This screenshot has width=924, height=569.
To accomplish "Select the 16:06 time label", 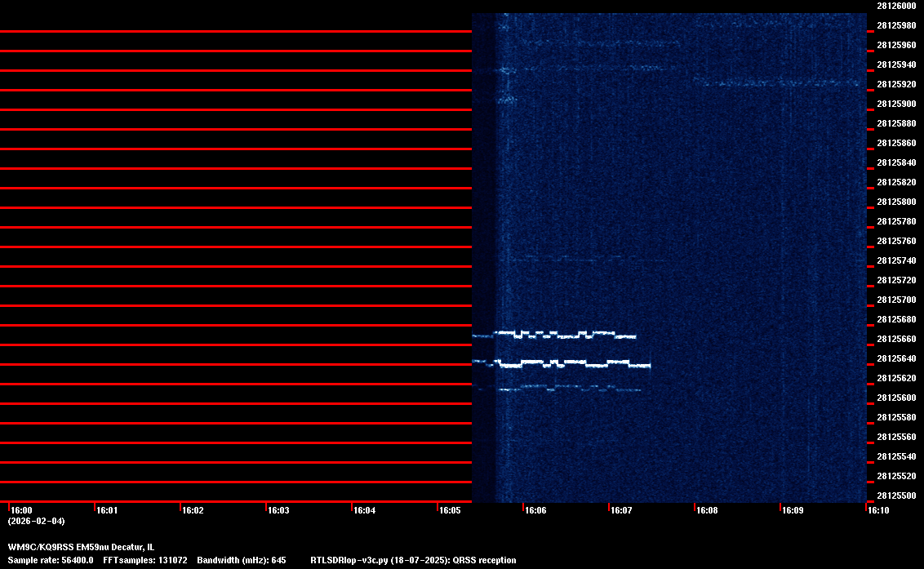I will point(535,511).
